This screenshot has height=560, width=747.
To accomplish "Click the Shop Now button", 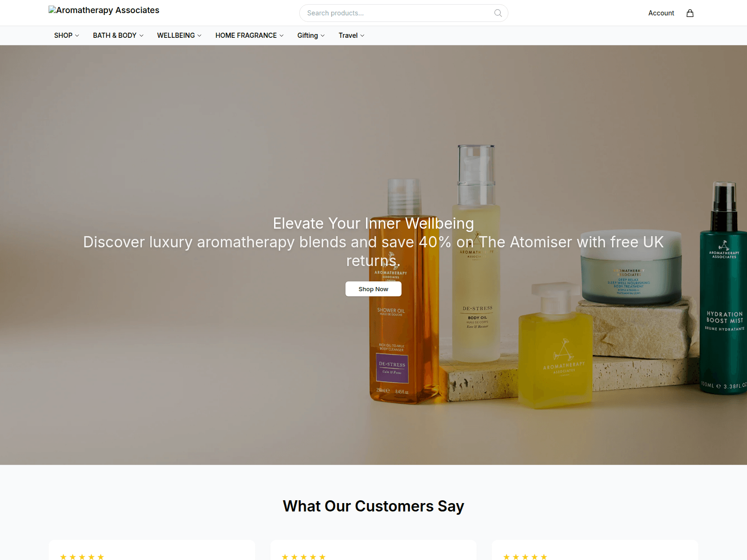I will point(373,289).
